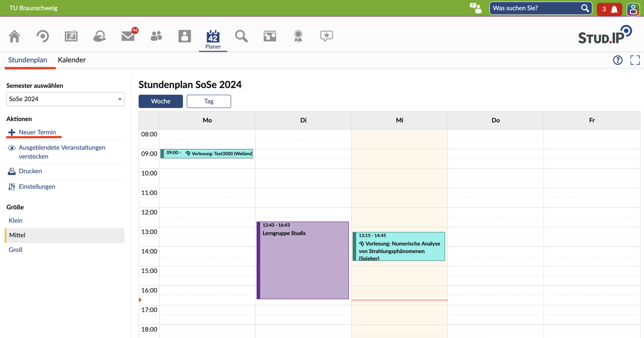Open the profile person-card icon
Viewport: 644px width, 338px height.
[x=185, y=36]
